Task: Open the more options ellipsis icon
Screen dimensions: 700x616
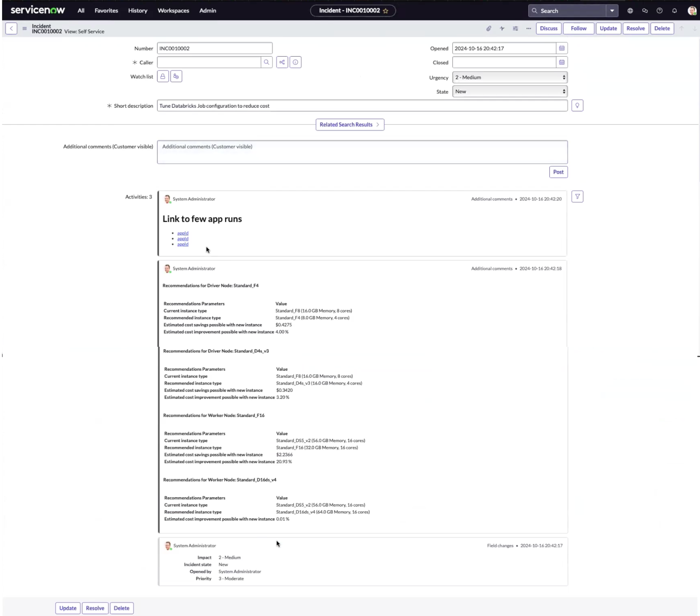Action: (x=528, y=29)
